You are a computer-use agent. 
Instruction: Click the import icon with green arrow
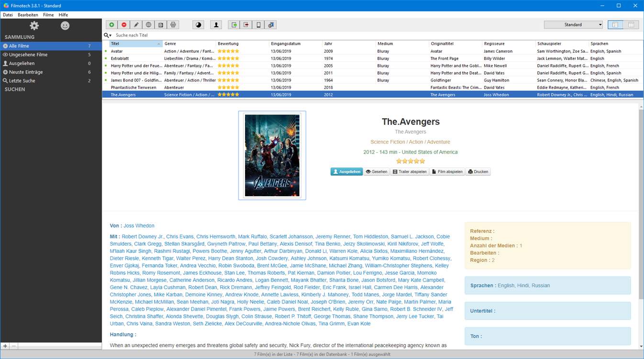[x=234, y=25]
